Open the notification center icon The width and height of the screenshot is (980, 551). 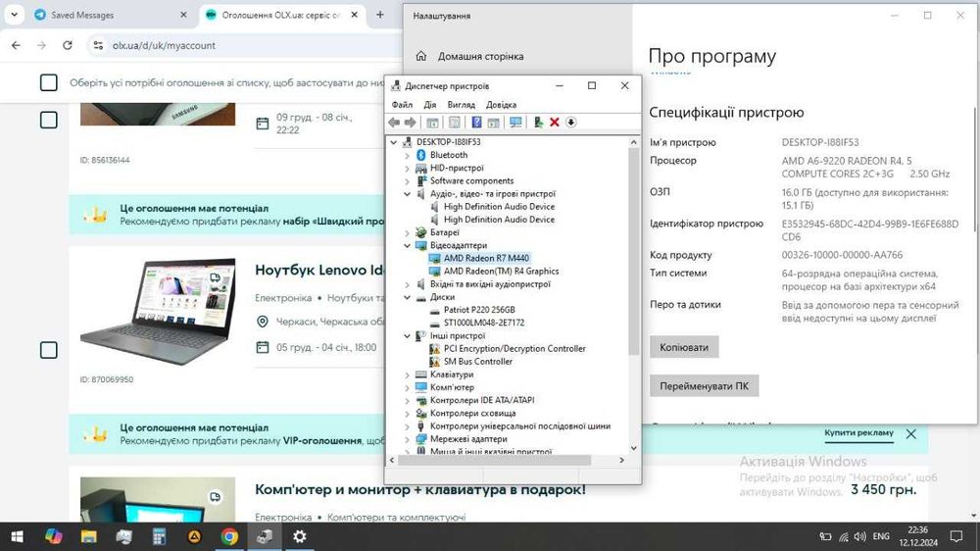pyautogui.click(x=956, y=536)
